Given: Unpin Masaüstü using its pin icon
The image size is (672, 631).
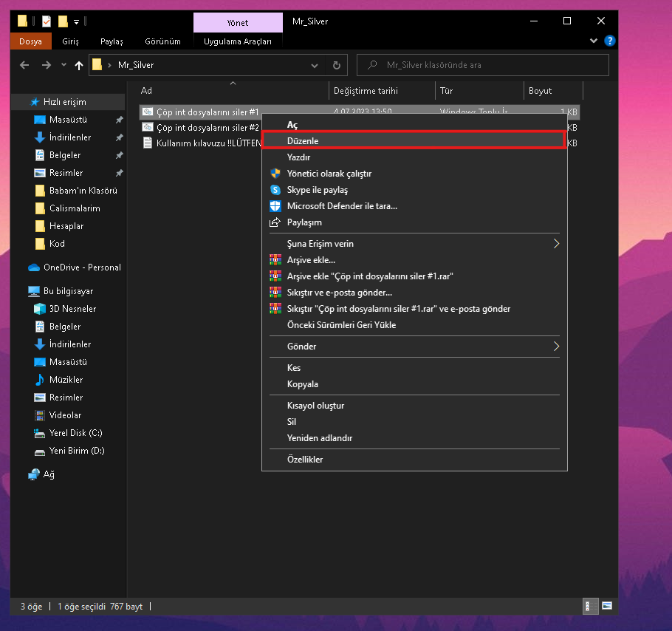Looking at the screenshot, I should (119, 120).
